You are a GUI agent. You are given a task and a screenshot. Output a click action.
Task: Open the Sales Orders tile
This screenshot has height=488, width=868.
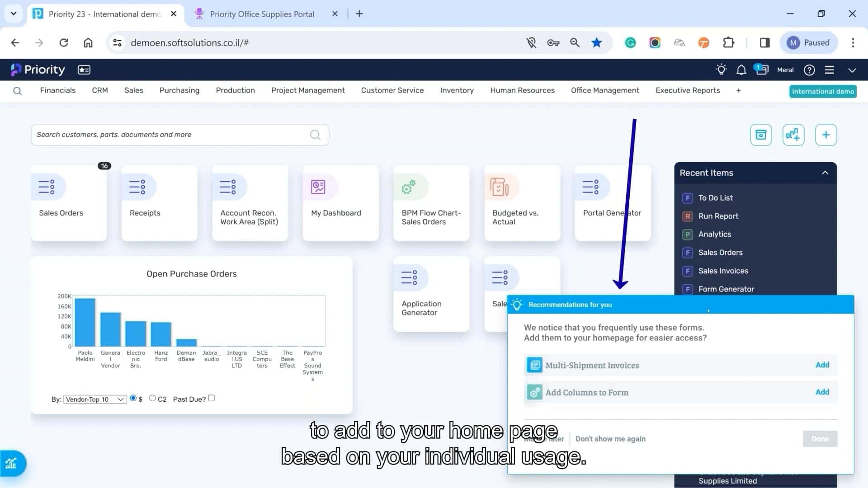tap(69, 203)
